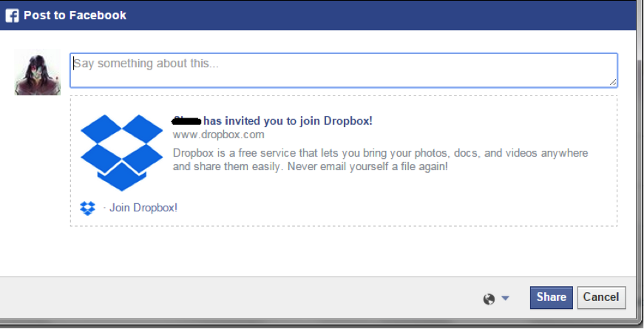This screenshot has width=644, height=329.
Task: Select the profile avatar picture
Action: coord(38,72)
